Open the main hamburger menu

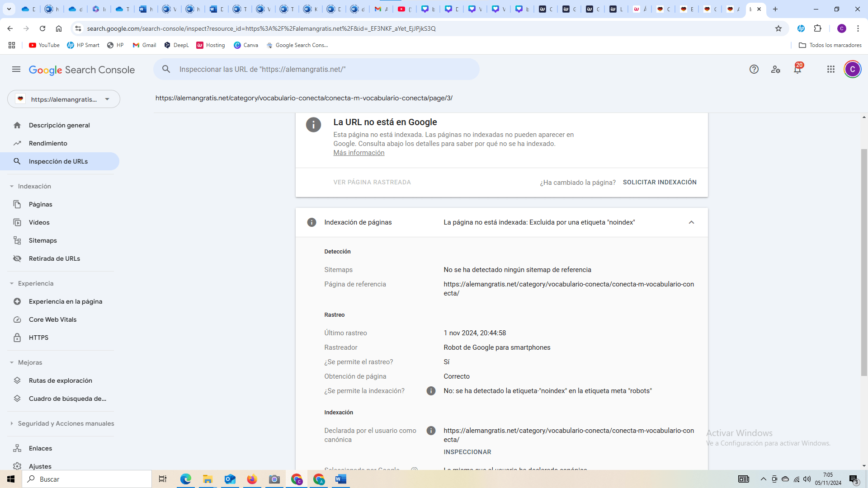tap(16, 69)
